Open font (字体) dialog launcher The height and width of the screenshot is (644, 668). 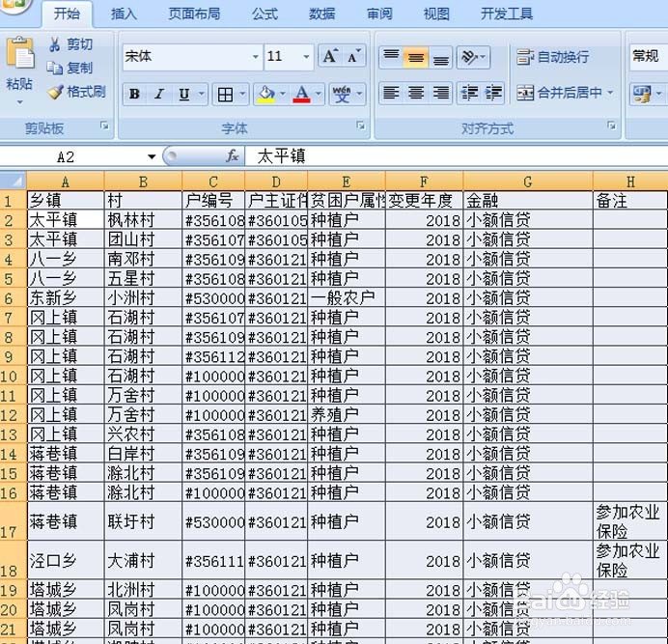click(x=360, y=126)
